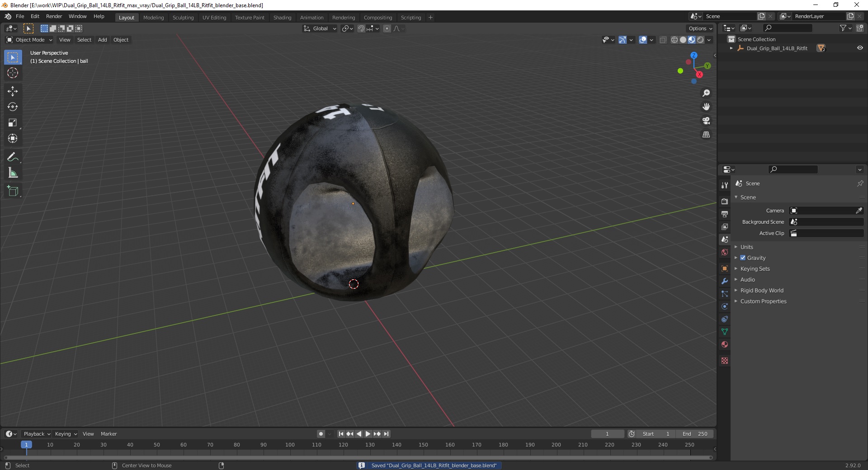Viewport: 868px width, 470px height.
Task: Toggle X-ray display
Action: (663, 40)
